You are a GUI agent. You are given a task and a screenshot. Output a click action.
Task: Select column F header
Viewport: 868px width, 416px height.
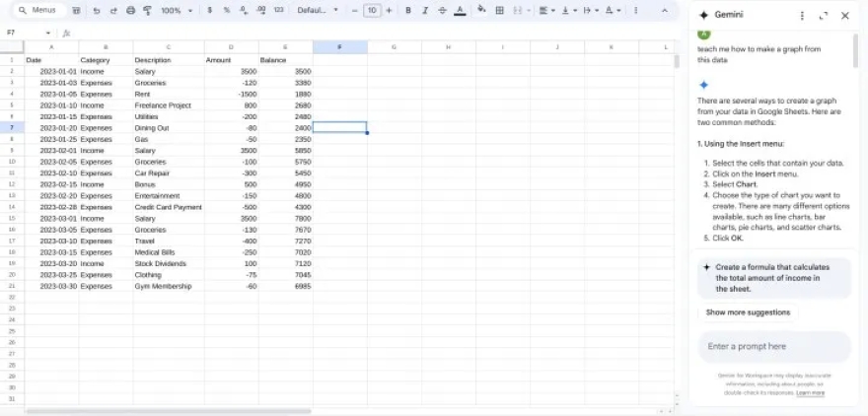tap(340, 47)
